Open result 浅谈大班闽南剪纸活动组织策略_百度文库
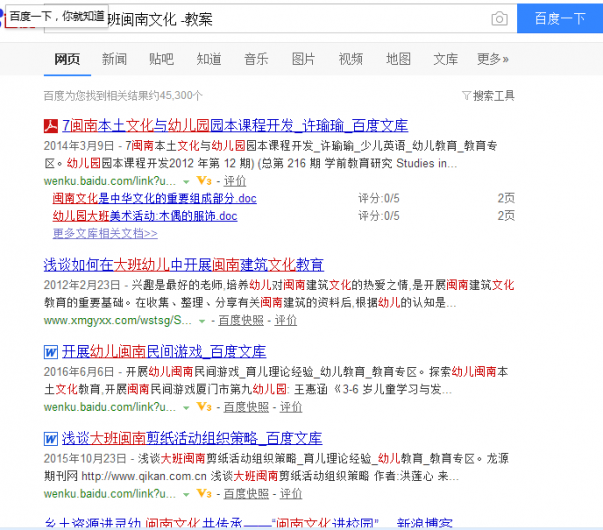The image size is (603, 530). [x=192, y=439]
